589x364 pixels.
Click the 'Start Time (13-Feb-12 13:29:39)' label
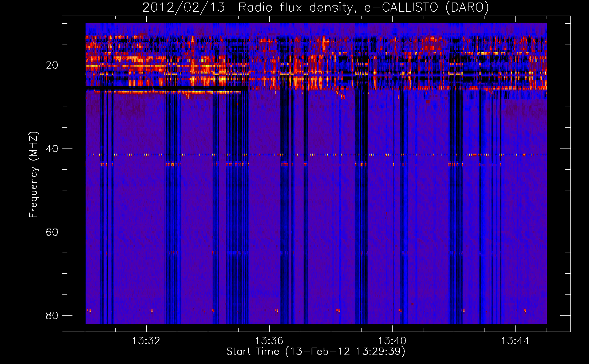pyautogui.click(x=316, y=352)
